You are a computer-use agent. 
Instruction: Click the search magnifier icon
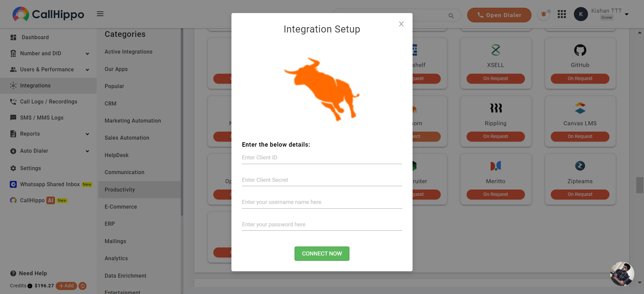451,16
